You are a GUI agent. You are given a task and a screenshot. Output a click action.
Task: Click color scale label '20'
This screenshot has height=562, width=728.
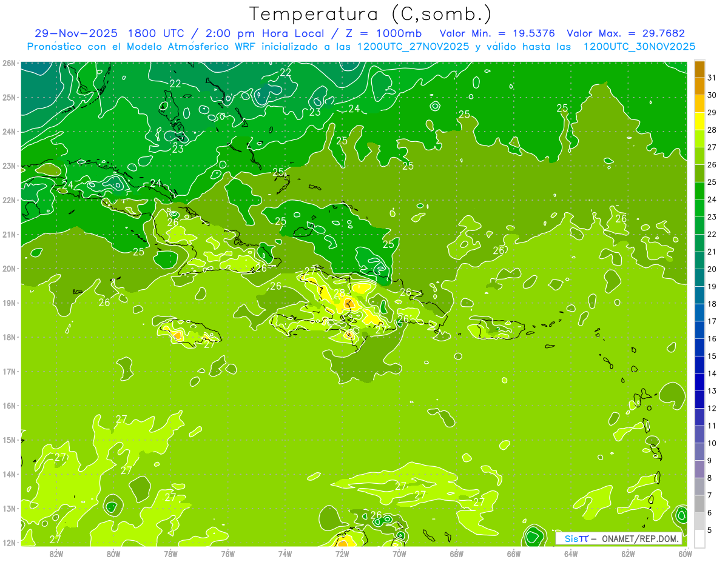point(712,269)
